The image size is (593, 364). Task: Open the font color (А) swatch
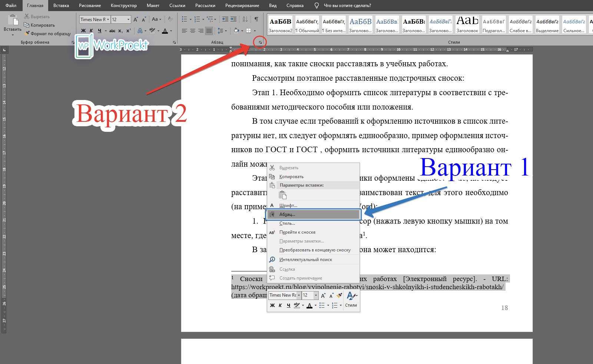[x=165, y=30]
